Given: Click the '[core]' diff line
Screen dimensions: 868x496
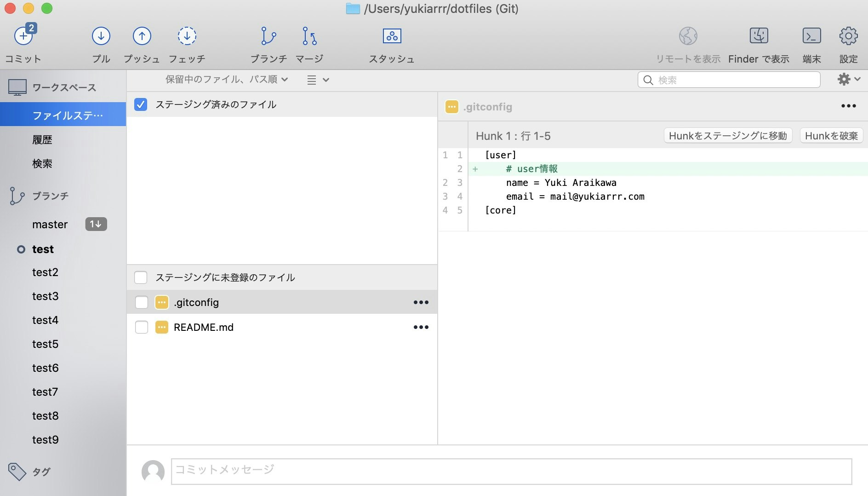Looking at the screenshot, I should [x=501, y=210].
